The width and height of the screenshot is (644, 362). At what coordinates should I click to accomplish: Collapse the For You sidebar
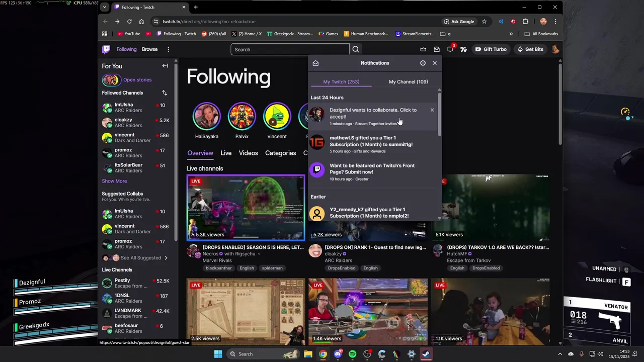pyautogui.click(x=165, y=66)
